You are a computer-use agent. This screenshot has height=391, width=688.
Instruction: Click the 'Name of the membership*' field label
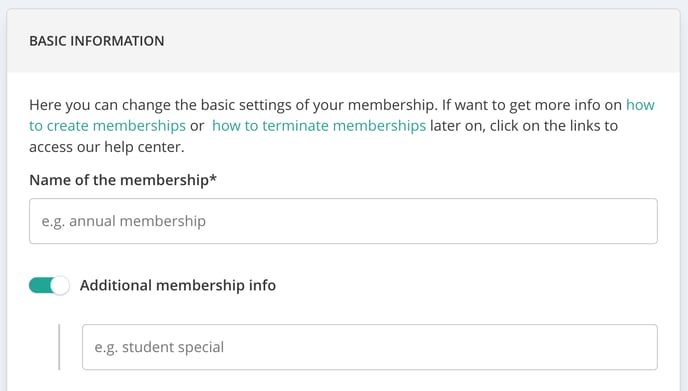click(123, 180)
